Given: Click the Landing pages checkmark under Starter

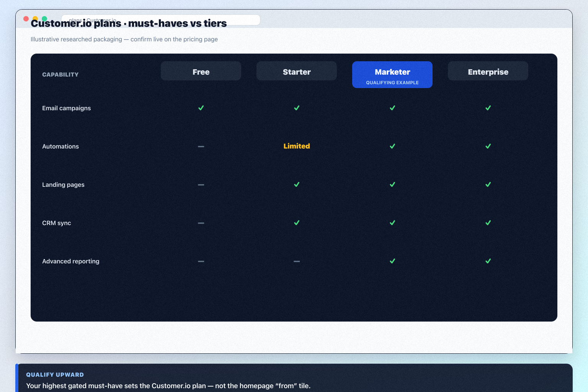Looking at the screenshot, I should (x=297, y=185).
